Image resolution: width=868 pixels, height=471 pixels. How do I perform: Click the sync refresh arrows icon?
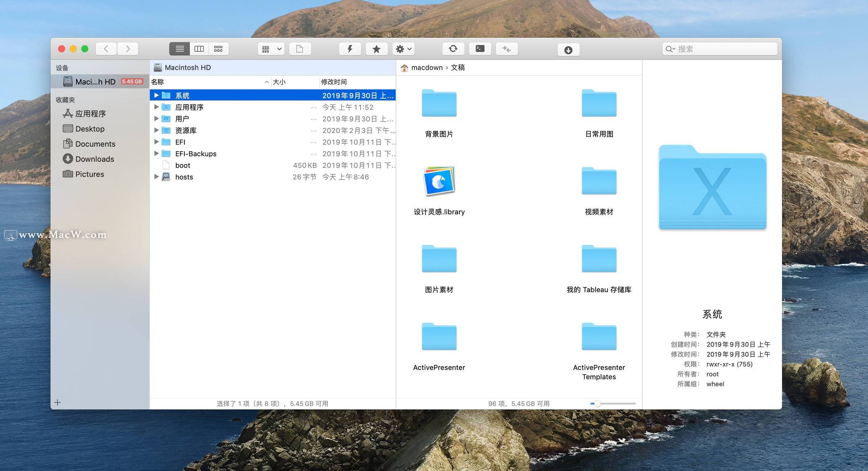point(453,49)
